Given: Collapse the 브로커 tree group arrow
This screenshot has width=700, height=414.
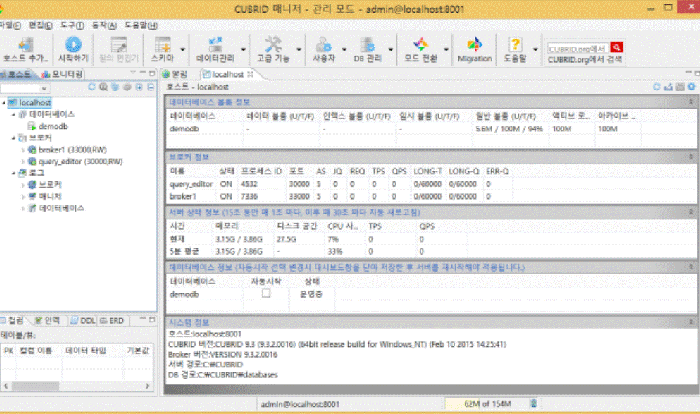Looking at the screenshot, I should click(x=13, y=138).
